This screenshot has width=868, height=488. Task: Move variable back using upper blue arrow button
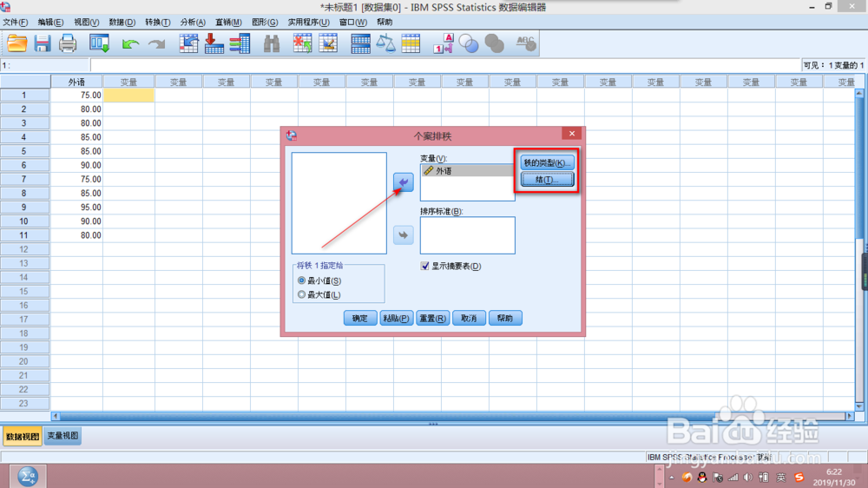click(x=404, y=182)
